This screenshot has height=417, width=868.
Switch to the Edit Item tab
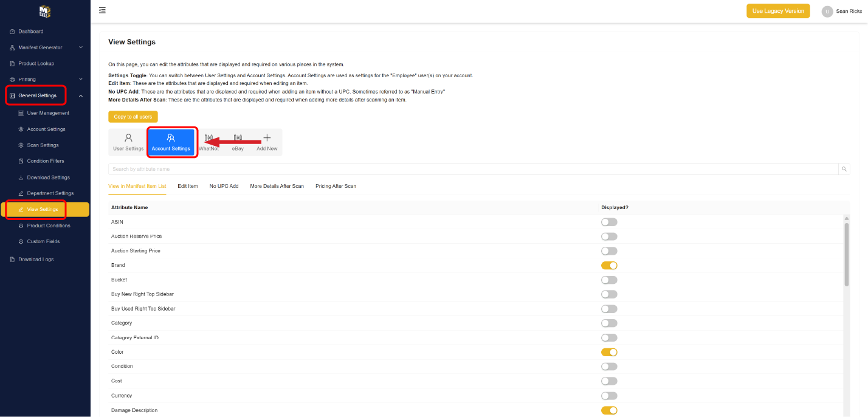point(187,186)
